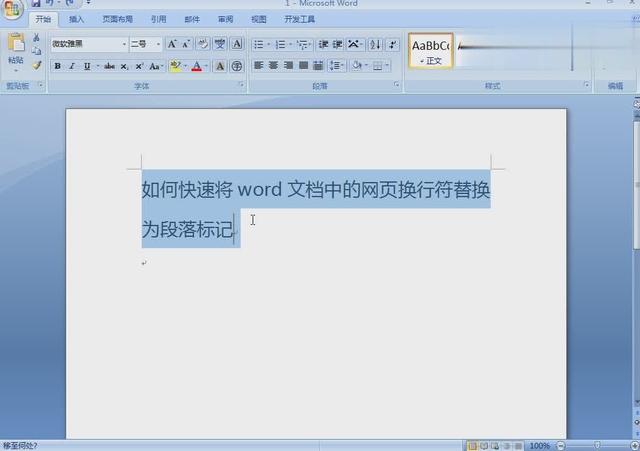This screenshot has width=640, height=451.
Task: Increase font size with Grow Font
Action: coord(172,44)
